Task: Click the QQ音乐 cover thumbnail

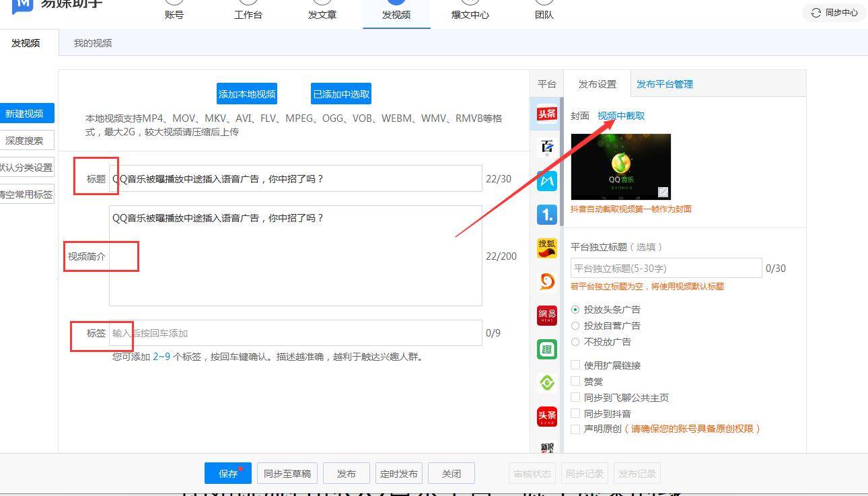Action: (620, 167)
